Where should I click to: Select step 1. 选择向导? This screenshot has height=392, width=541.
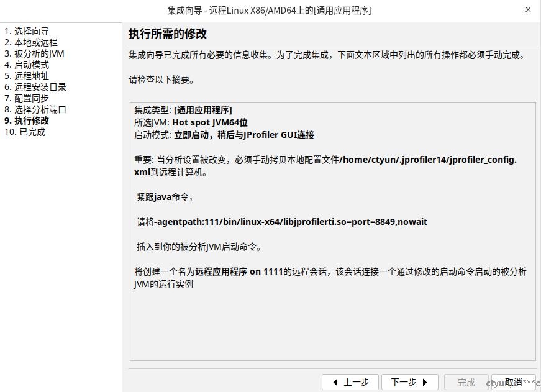tap(27, 32)
